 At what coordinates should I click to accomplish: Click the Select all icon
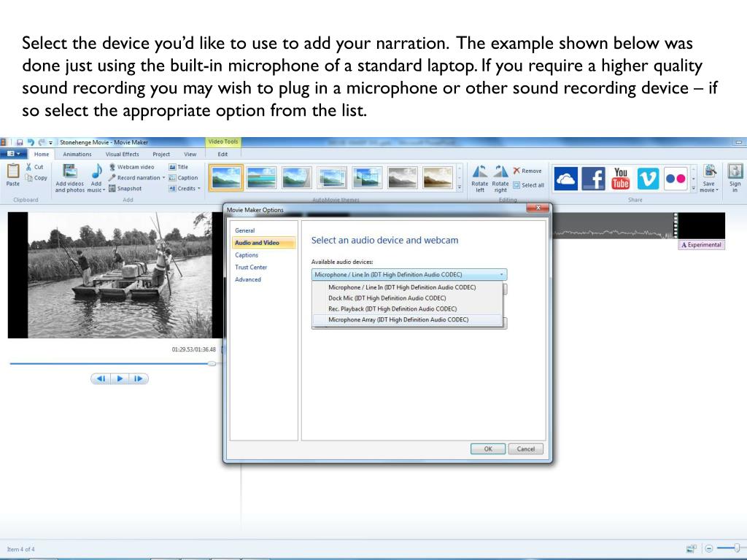coord(516,185)
